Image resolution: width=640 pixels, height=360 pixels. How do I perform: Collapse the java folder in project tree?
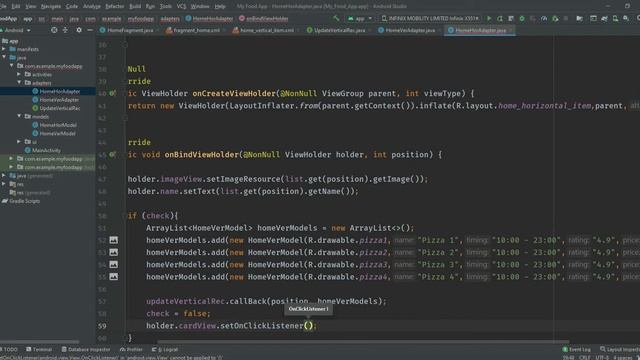coord(4,58)
